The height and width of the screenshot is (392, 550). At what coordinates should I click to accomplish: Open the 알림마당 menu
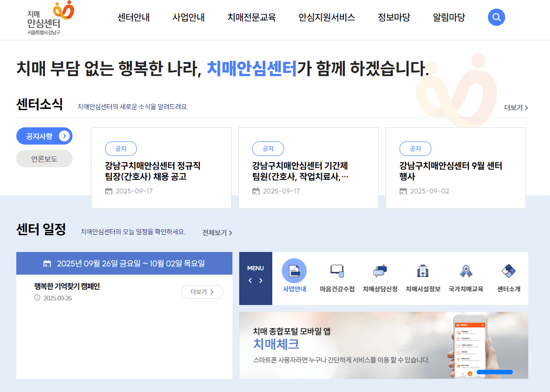448,17
